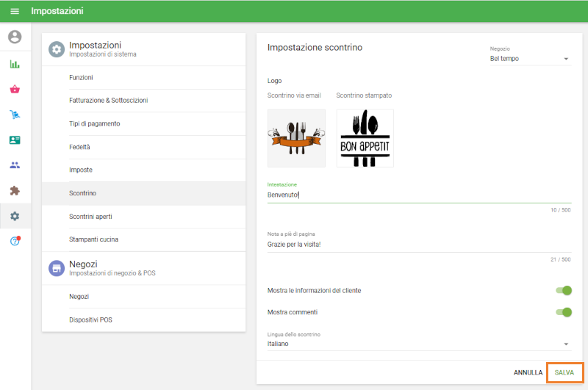
Task: Open the hamburger menu icon
Action: point(15,12)
